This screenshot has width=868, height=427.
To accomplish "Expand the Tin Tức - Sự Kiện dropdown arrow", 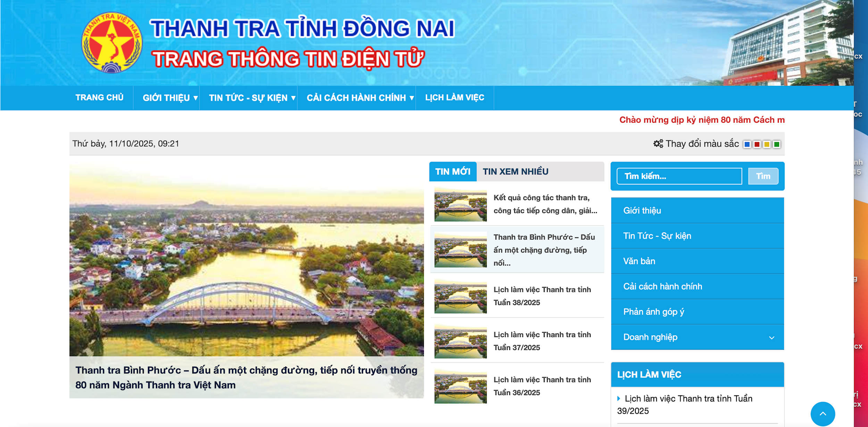I will (293, 98).
